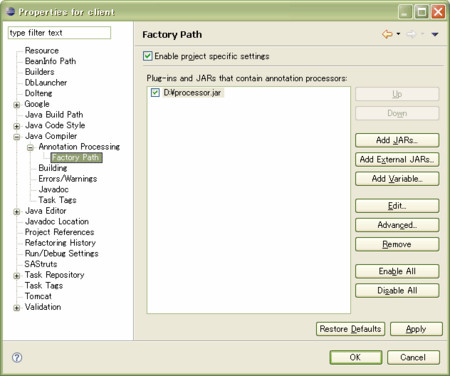Expand the Java Code Style node
450x376 pixels.
point(16,126)
